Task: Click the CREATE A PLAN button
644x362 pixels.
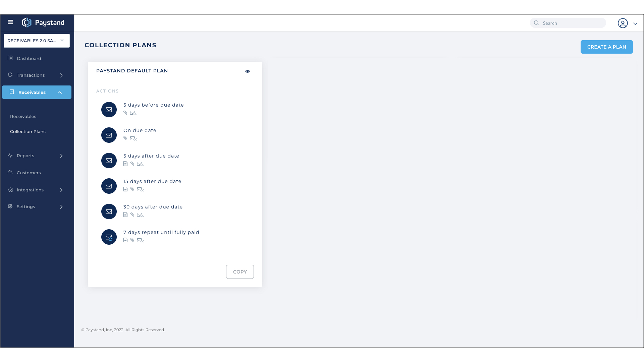Action: 607,47
